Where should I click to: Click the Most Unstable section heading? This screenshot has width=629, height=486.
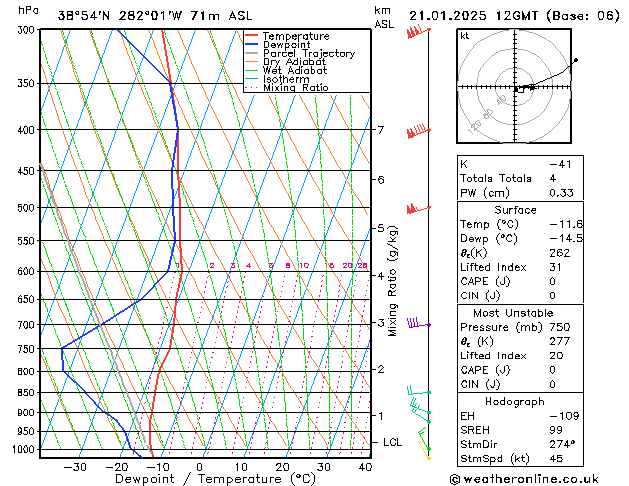(x=513, y=313)
